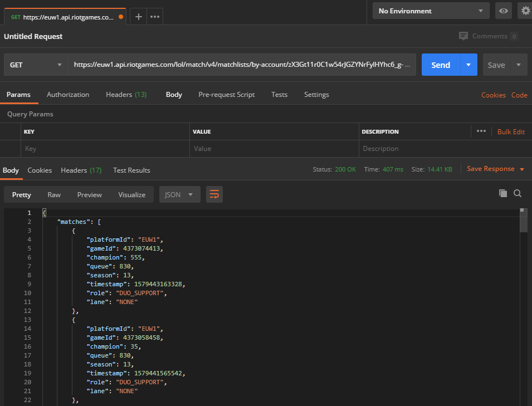Image resolution: width=532 pixels, height=406 pixels.
Task: Open the request Body tab
Action: pyautogui.click(x=174, y=95)
